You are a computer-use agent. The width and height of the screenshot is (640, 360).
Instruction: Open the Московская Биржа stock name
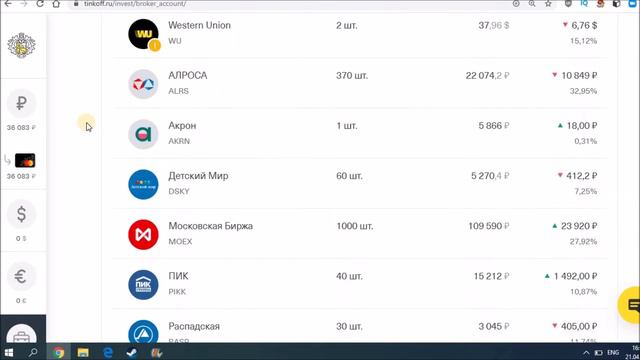click(211, 226)
